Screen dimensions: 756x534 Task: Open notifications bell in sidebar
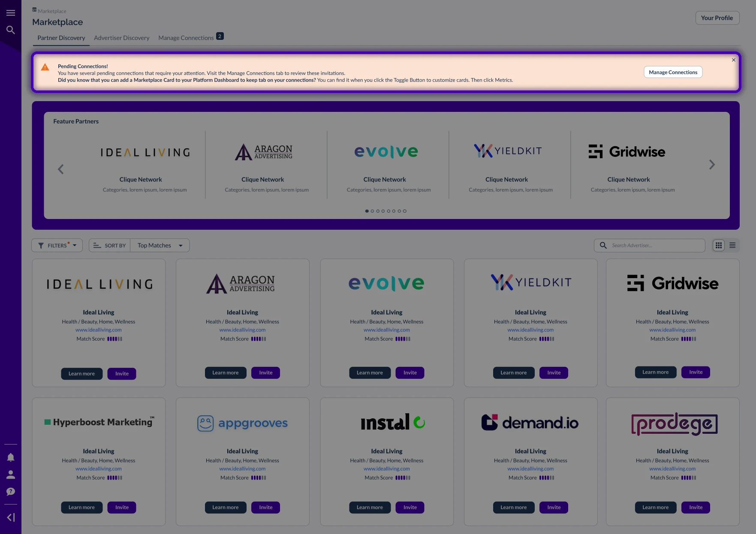(11, 457)
